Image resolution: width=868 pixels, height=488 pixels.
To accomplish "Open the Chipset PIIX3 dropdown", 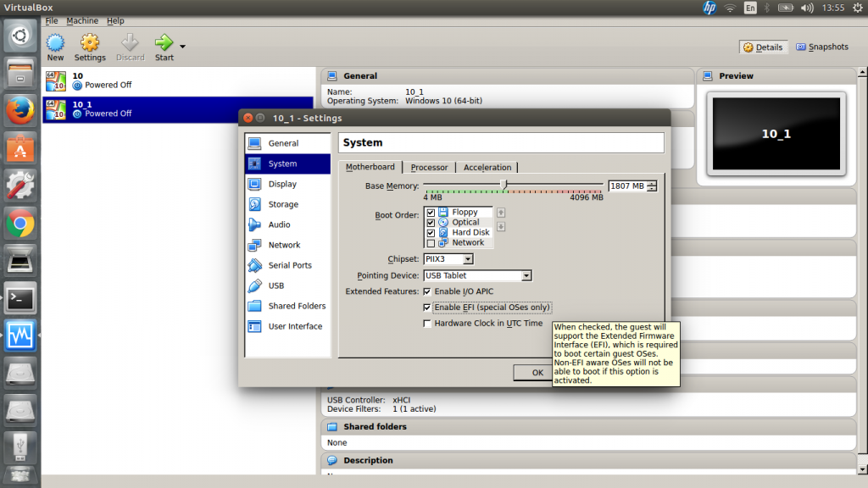I will (448, 259).
